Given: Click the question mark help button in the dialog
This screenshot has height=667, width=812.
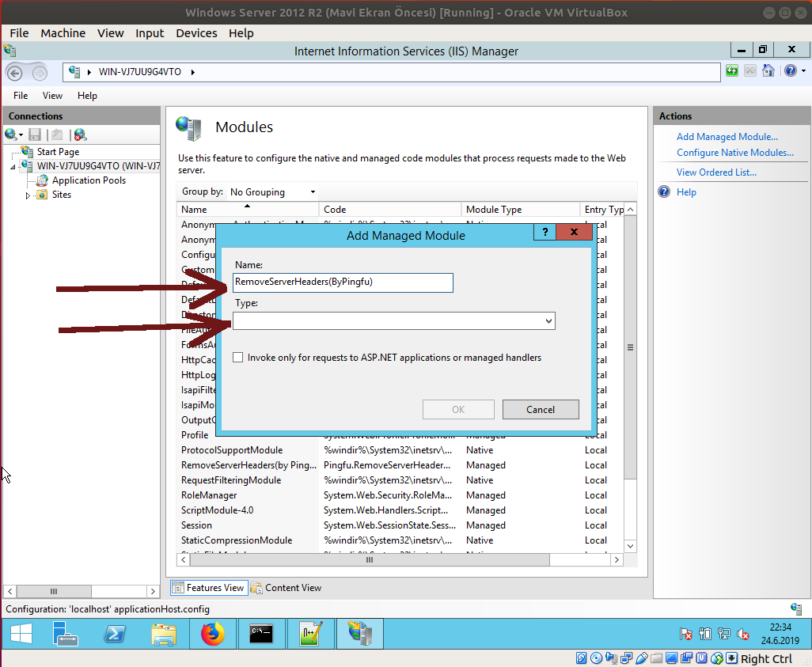Looking at the screenshot, I should pyautogui.click(x=544, y=232).
